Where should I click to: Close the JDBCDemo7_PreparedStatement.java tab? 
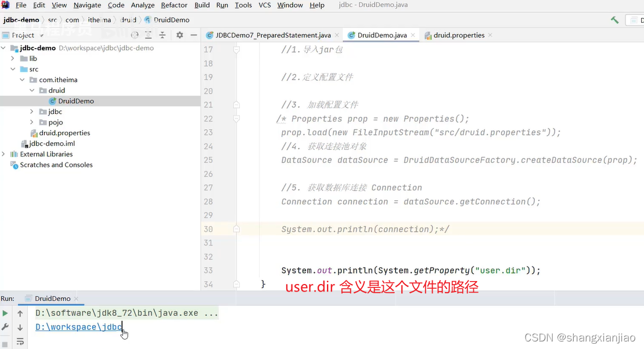(x=337, y=35)
